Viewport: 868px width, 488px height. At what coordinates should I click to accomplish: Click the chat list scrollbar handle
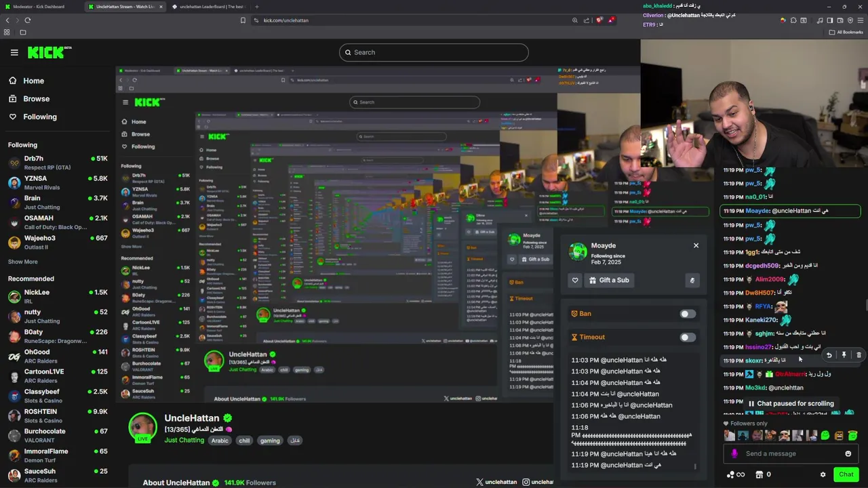point(866,306)
